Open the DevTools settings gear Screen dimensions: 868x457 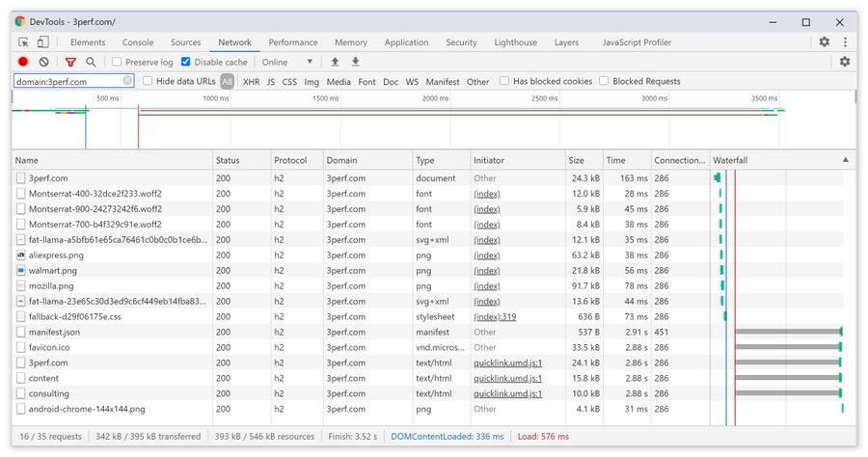click(x=825, y=41)
